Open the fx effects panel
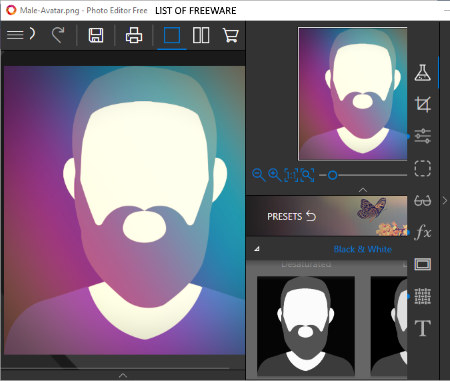Screen dimensions: 450x381 click(423, 232)
